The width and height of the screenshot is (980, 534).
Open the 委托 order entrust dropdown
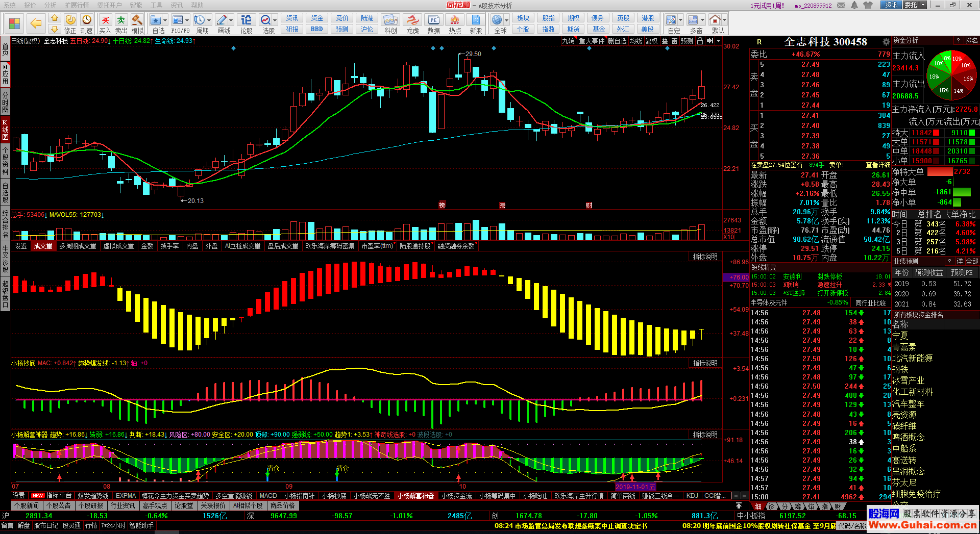[915, 5]
